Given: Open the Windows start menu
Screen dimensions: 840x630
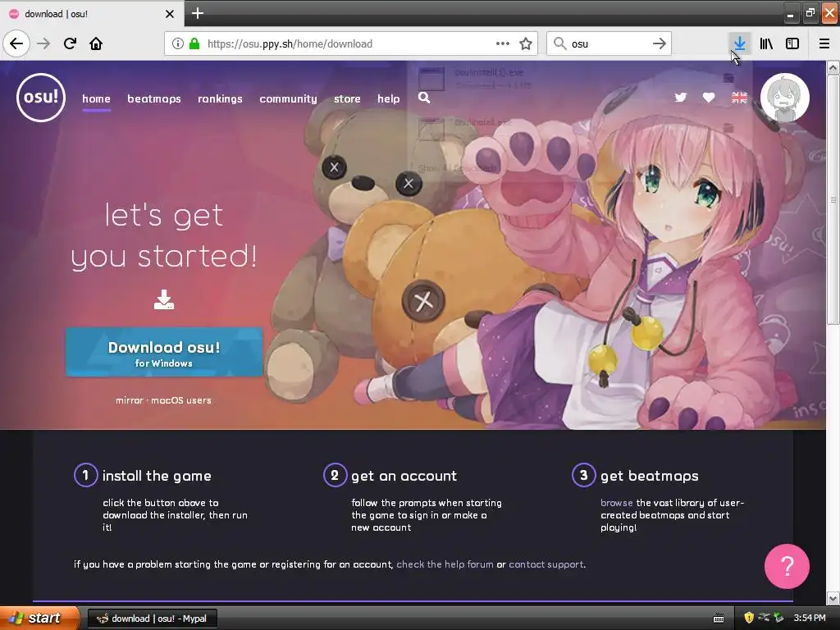Looking at the screenshot, I should [x=39, y=618].
